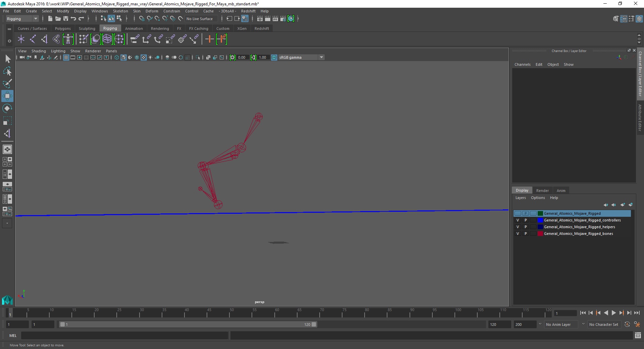Viewport: 644px width, 349px height.
Task: Step forward one key
Action: coord(622,313)
